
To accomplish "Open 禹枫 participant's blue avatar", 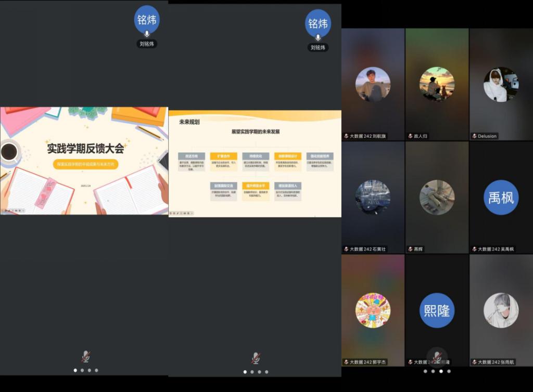I will click(x=501, y=198).
